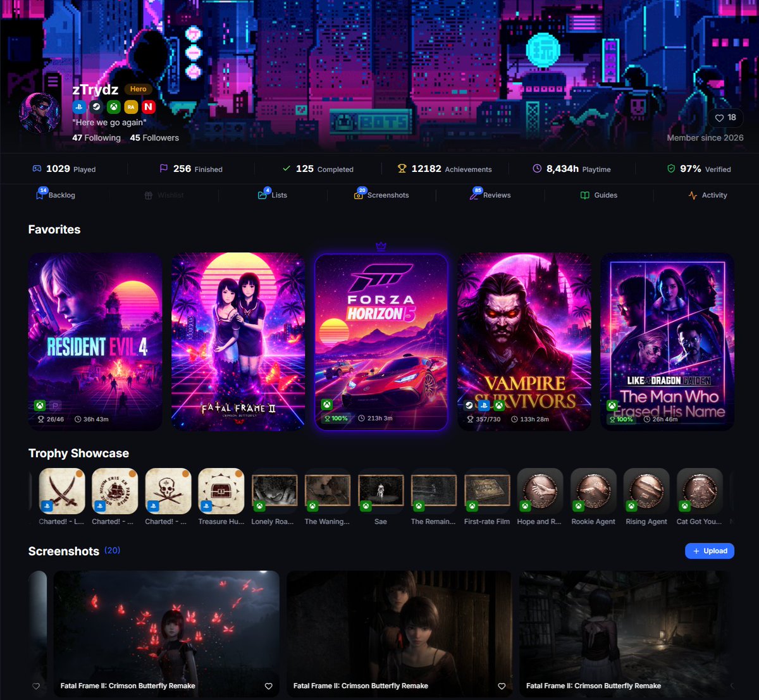The height and width of the screenshot is (700, 759).
Task: Open the Reviews tab
Action: 490,195
